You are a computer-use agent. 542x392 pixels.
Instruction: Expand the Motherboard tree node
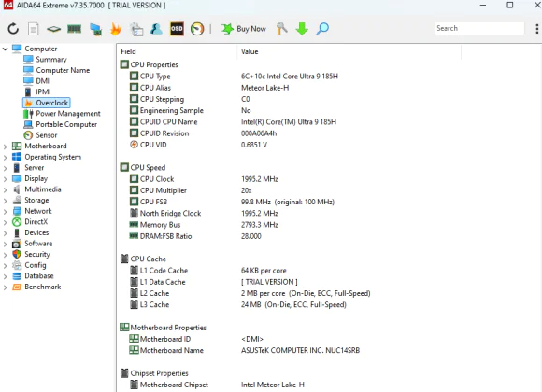pyautogui.click(x=6, y=147)
